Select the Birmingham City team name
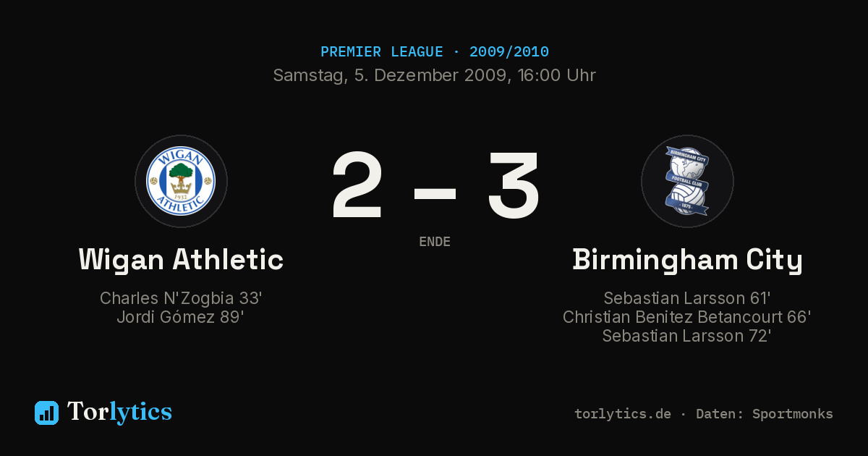 [687, 259]
